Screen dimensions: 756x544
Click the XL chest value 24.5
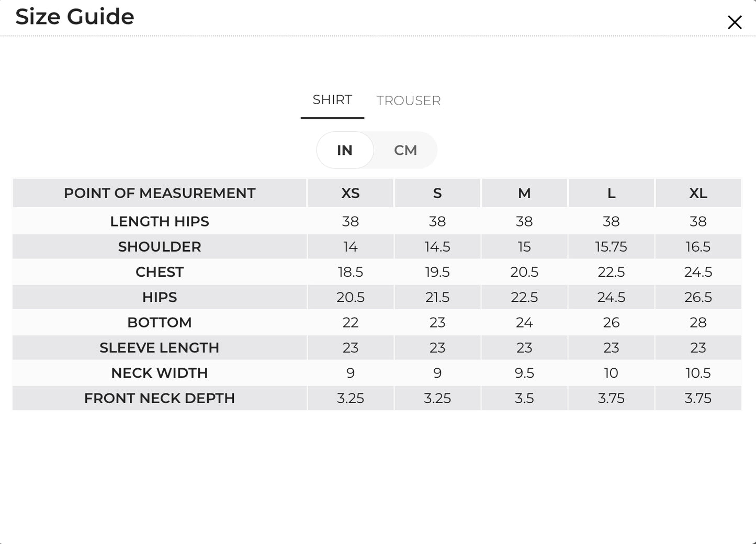698,272
